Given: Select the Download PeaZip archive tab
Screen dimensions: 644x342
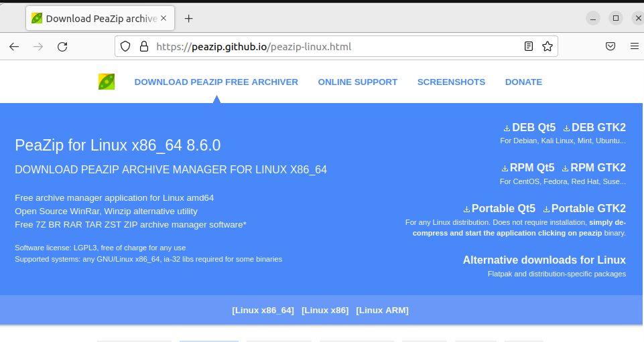Looking at the screenshot, I should 101,19.
